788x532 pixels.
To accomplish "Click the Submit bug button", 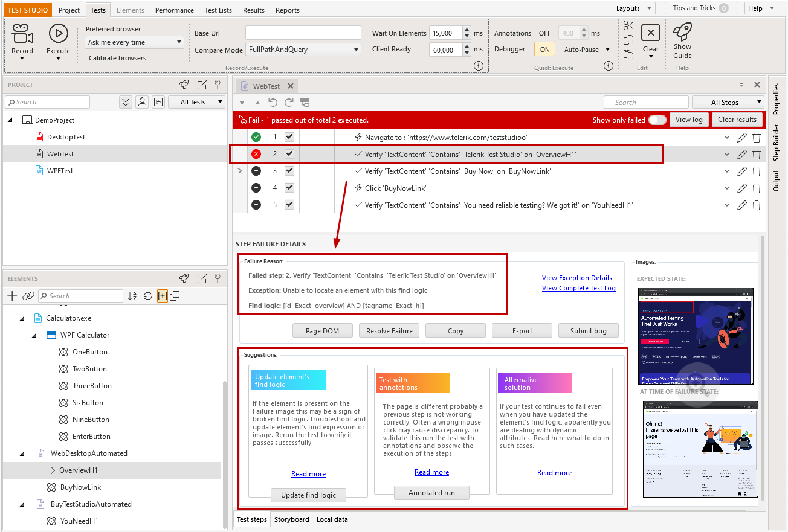I will 589,331.
